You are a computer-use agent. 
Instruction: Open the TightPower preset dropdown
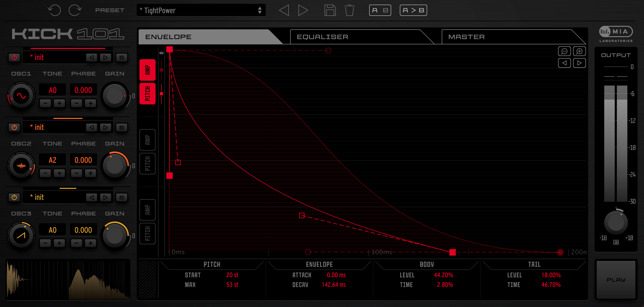[x=201, y=10]
